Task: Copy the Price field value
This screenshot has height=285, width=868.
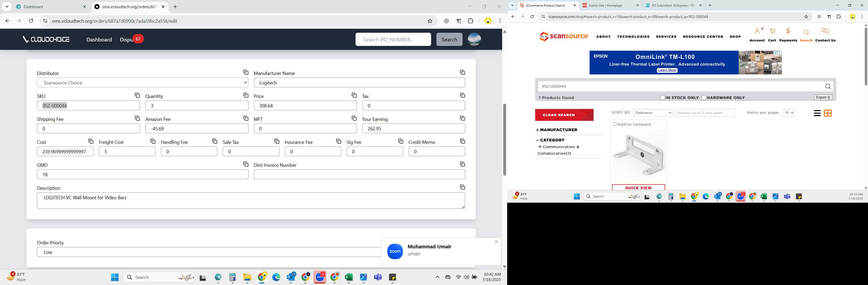Action: pos(354,95)
